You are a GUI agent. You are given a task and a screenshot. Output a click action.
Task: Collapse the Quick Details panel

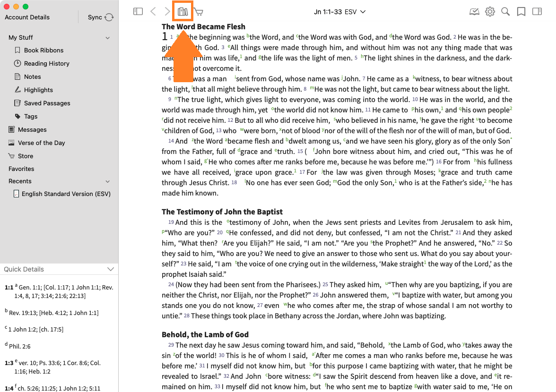coord(111,269)
